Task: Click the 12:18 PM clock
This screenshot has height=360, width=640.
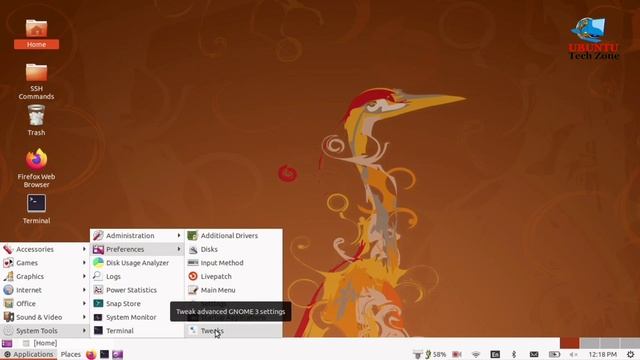Action: 603,354
